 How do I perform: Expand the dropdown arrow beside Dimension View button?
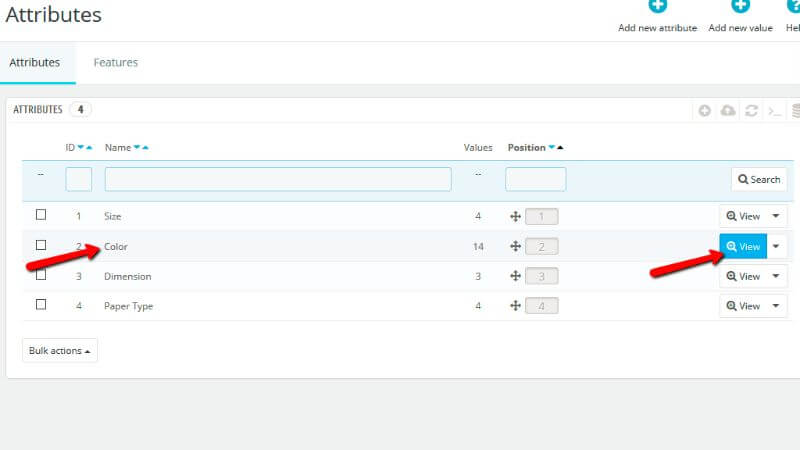pos(776,276)
